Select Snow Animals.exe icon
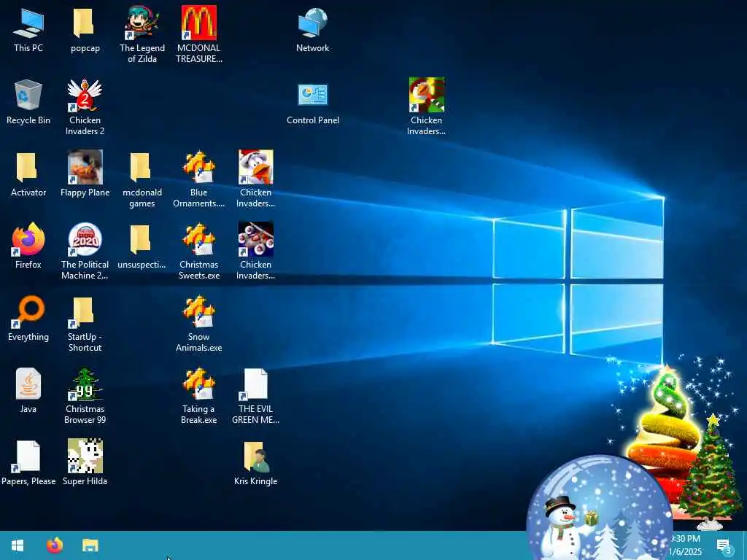This screenshot has width=747, height=560. [x=198, y=324]
